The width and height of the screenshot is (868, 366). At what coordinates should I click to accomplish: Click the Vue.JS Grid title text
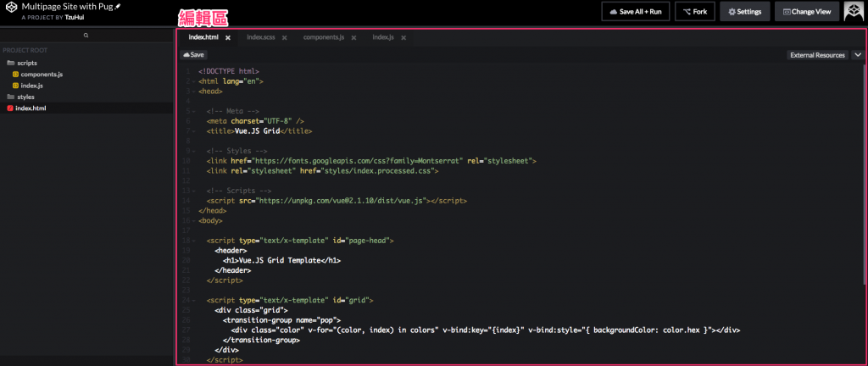[258, 131]
